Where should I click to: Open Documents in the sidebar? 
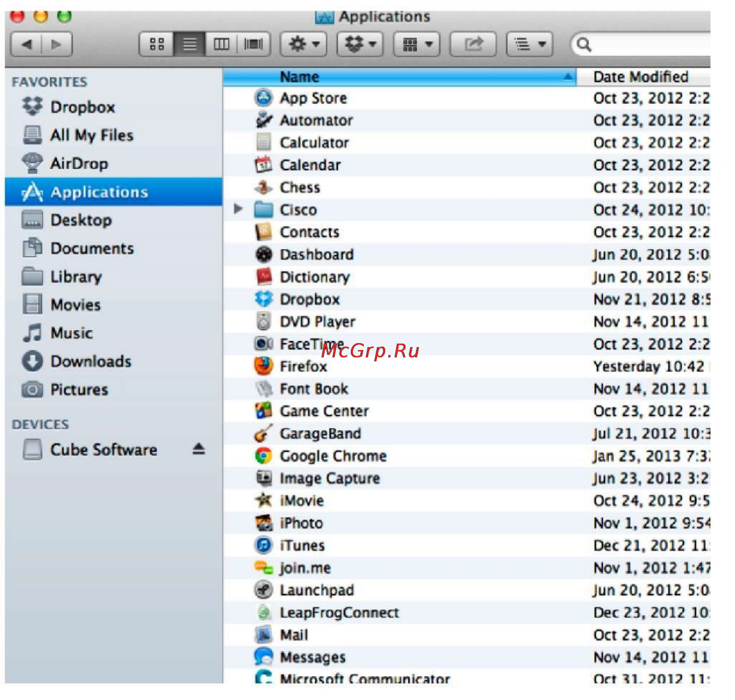click(113, 248)
